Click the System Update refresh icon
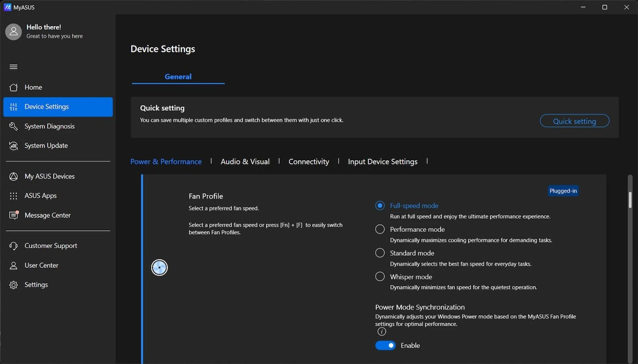 [13, 145]
